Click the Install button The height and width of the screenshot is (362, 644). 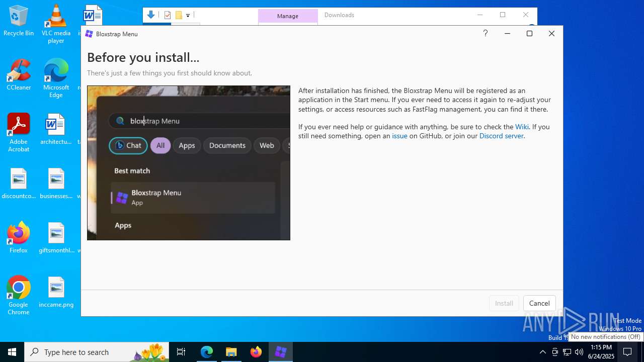(x=504, y=303)
